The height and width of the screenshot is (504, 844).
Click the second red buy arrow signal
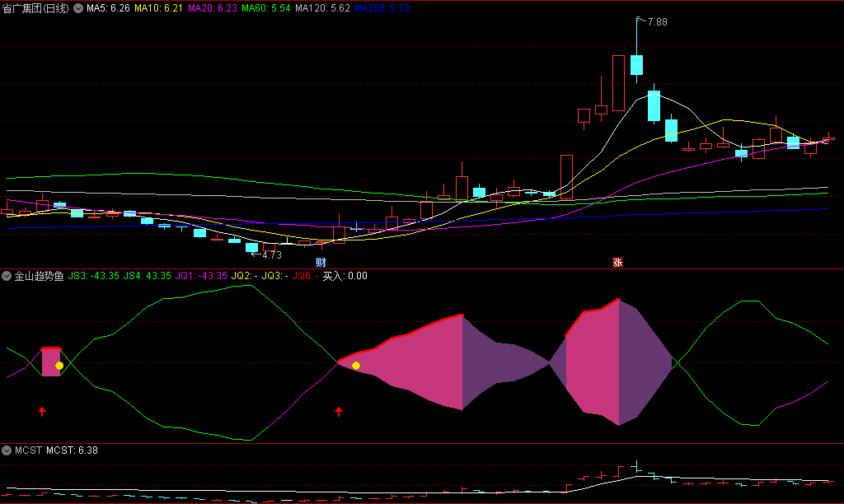(x=339, y=412)
